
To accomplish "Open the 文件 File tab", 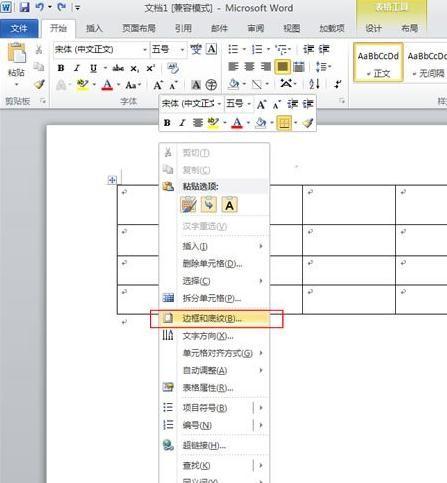I will (19, 28).
